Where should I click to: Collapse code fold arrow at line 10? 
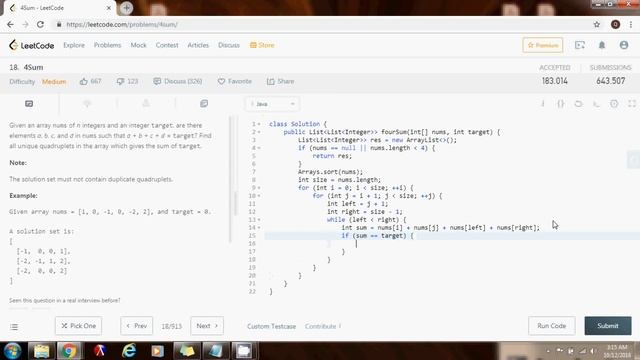click(x=259, y=196)
